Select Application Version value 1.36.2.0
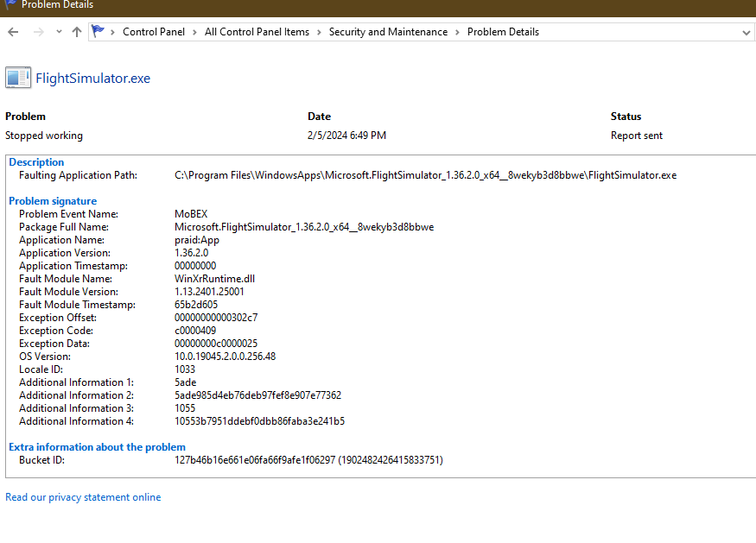The width and height of the screenshot is (756, 543). point(192,253)
